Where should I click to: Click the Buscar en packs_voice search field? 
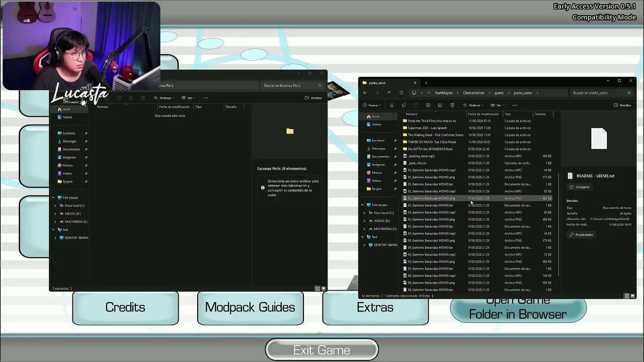[601, 93]
